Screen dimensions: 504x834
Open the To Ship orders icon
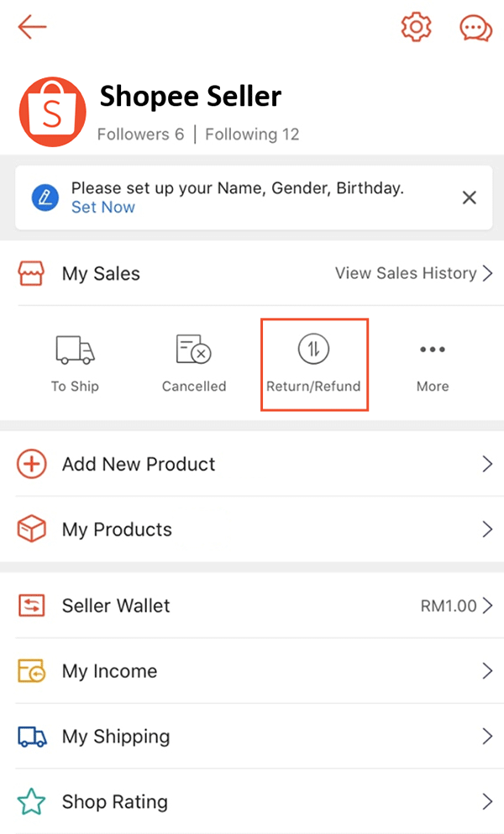click(x=75, y=349)
